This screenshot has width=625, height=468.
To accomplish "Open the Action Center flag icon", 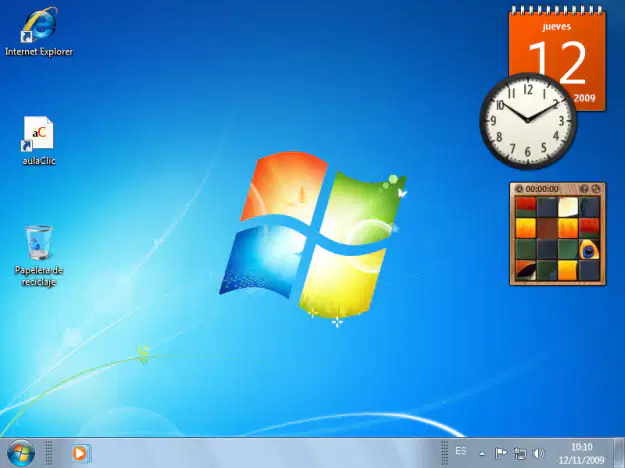I will pyautogui.click(x=500, y=453).
